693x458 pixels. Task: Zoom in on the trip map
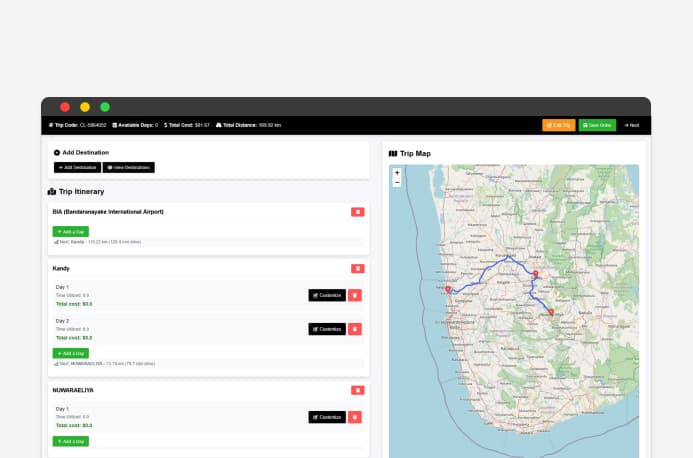pos(397,173)
